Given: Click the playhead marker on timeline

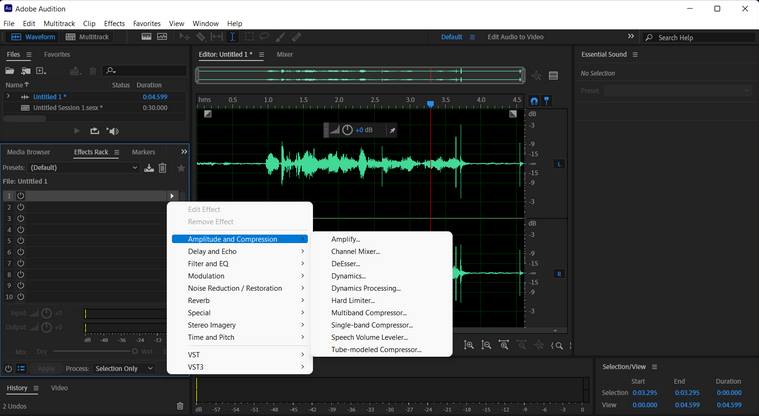Looking at the screenshot, I should [x=430, y=104].
